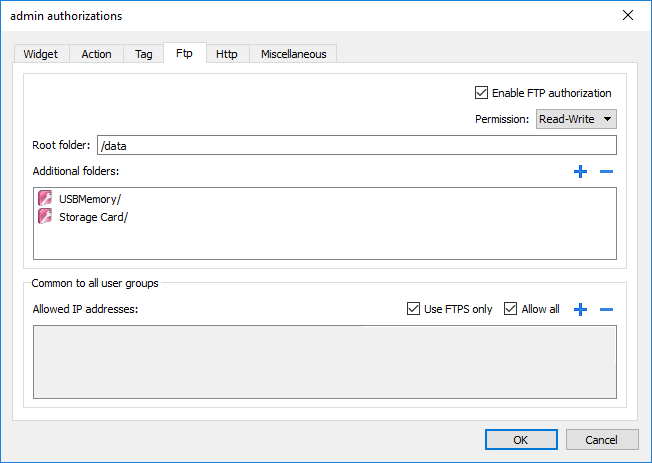Uncheck the Allow all checkbox

click(x=511, y=309)
